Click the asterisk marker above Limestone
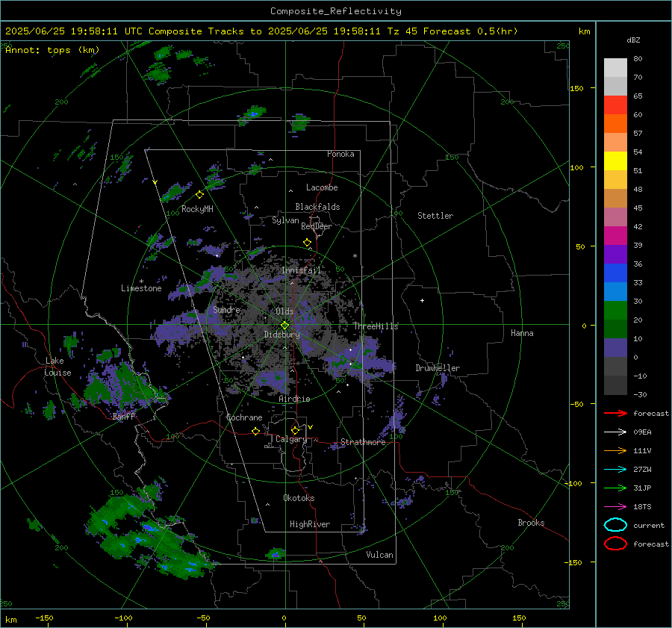This screenshot has height=628, width=672. (141, 282)
